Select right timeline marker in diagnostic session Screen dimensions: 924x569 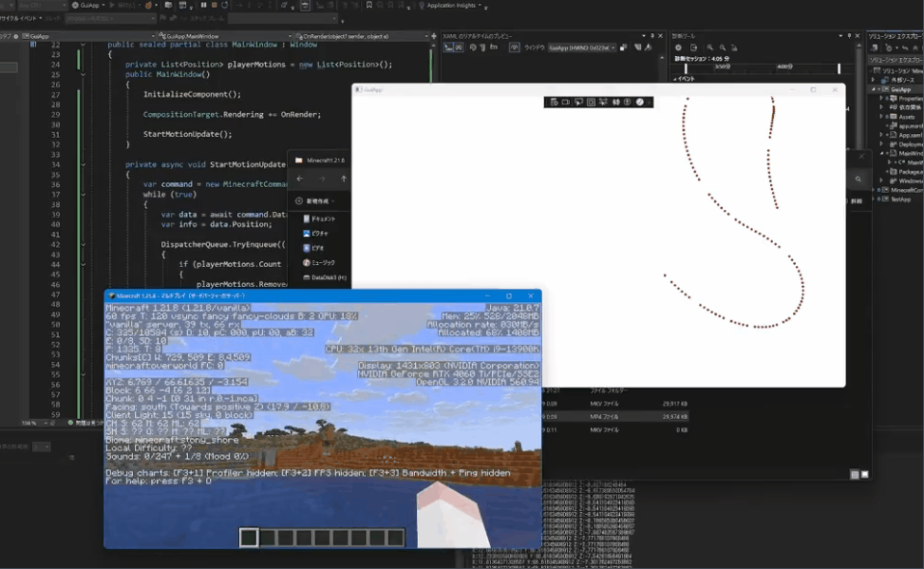tap(839, 69)
